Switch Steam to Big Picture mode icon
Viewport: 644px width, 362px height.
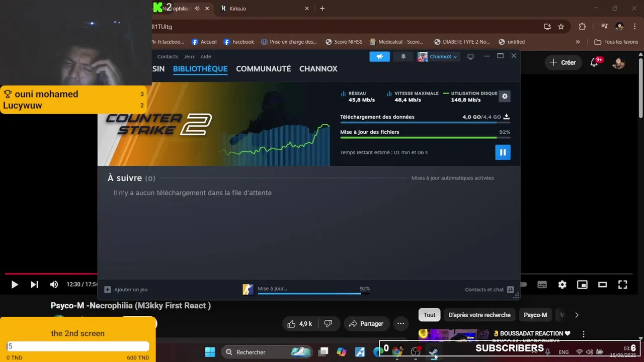pos(470,57)
